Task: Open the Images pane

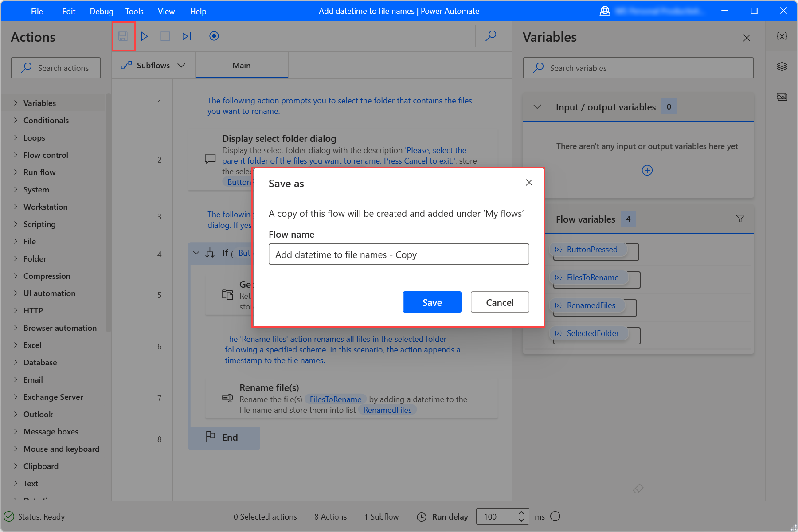Action: point(782,96)
